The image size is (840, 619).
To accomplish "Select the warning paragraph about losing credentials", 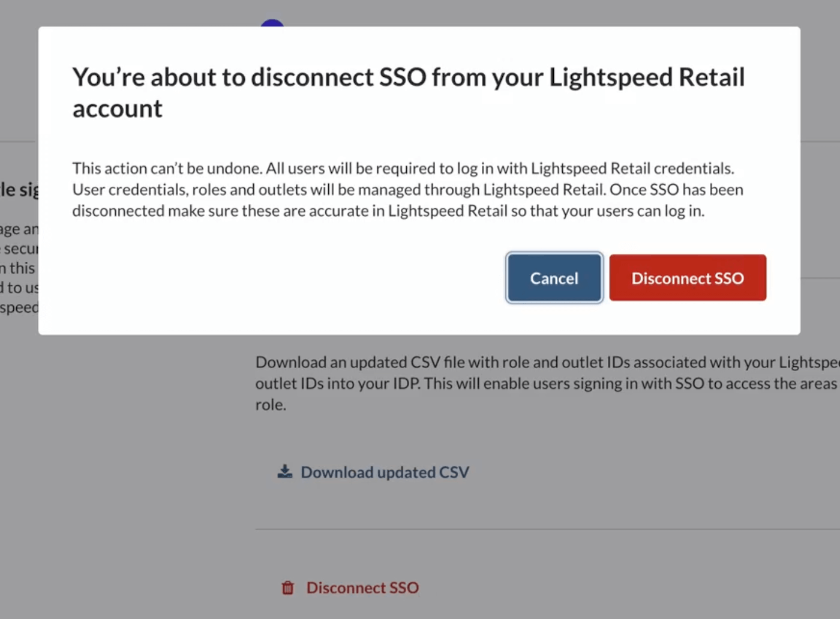I will (407, 189).
